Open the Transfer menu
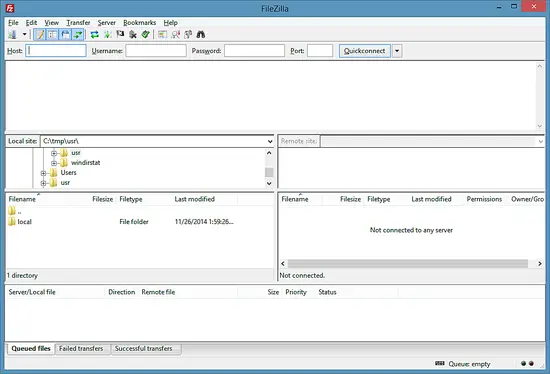This screenshot has width=550, height=374. pos(78,22)
